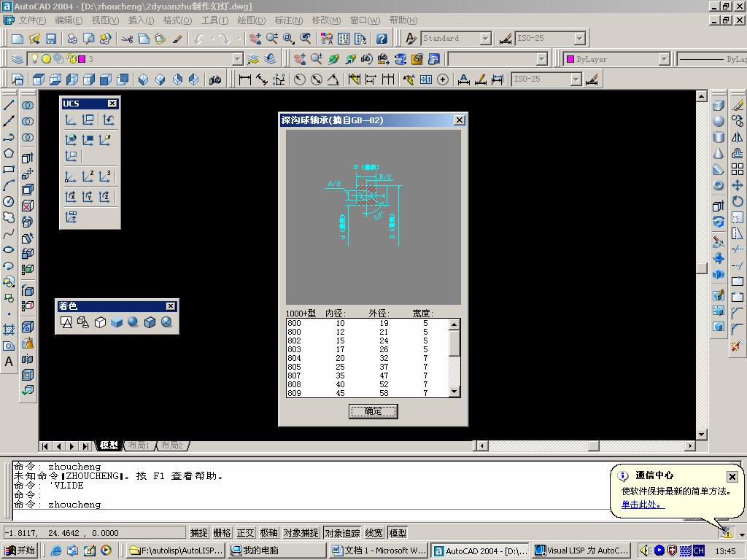Click the Linear Dimension icon
Screen dimensions: 747x560
pyautogui.click(x=245, y=79)
